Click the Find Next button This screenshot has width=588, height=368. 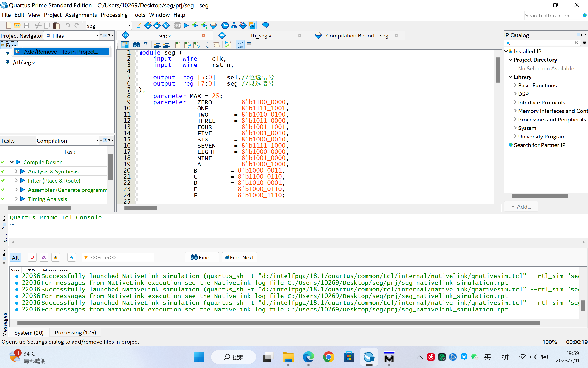(x=239, y=258)
